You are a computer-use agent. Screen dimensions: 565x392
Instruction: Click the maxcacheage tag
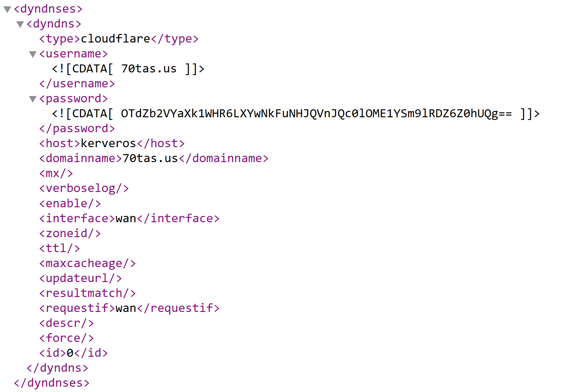[87, 263]
